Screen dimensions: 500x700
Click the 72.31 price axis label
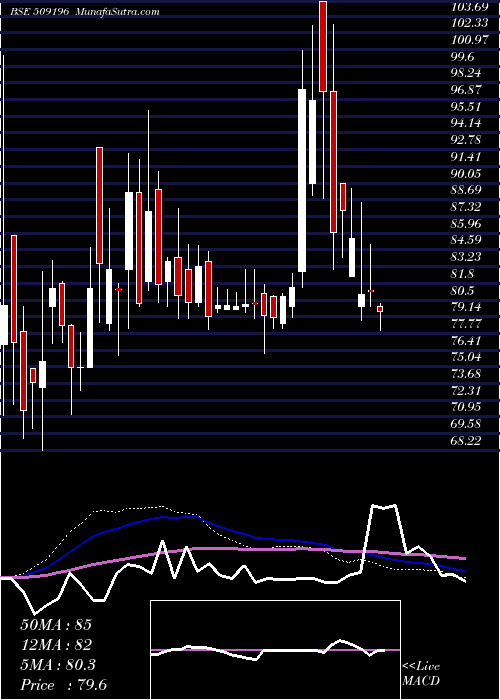466,390
